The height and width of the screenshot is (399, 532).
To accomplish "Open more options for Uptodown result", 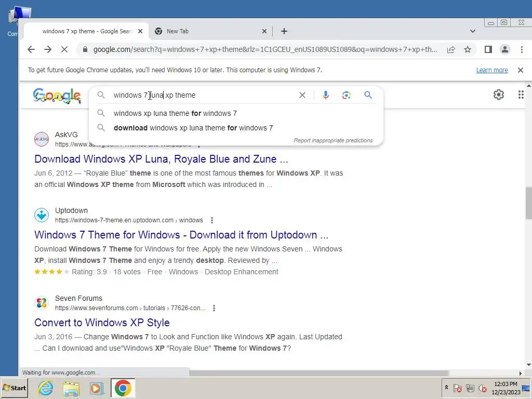I will point(212,220).
